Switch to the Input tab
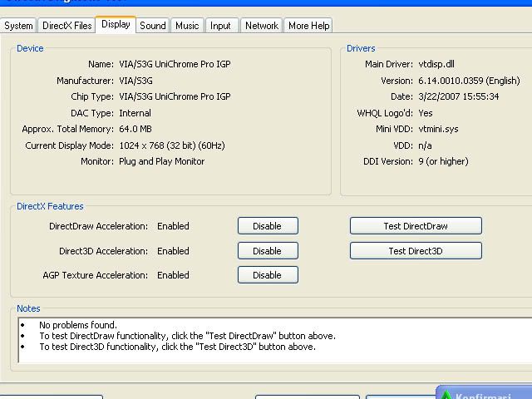Image resolution: width=532 pixels, height=399 pixels. [x=220, y=26]
